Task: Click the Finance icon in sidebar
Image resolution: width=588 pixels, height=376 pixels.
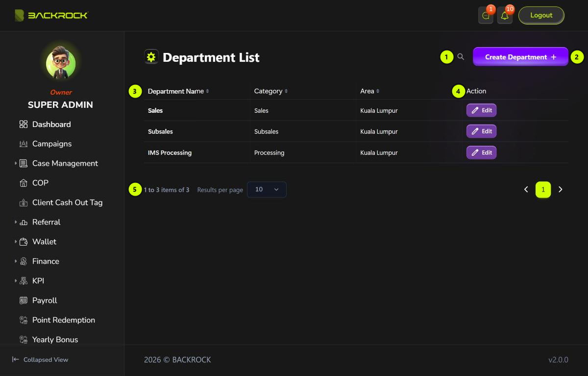Action: click(x=24, y=262)
